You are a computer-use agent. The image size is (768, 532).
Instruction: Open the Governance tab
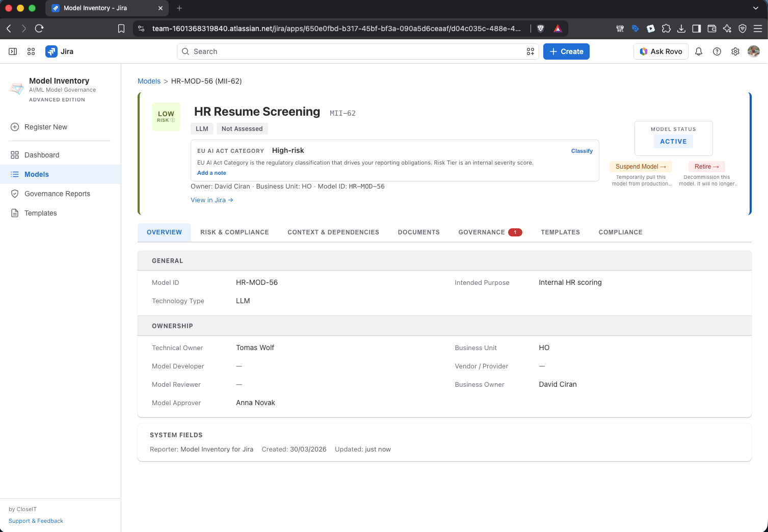[x=490, y=232]
